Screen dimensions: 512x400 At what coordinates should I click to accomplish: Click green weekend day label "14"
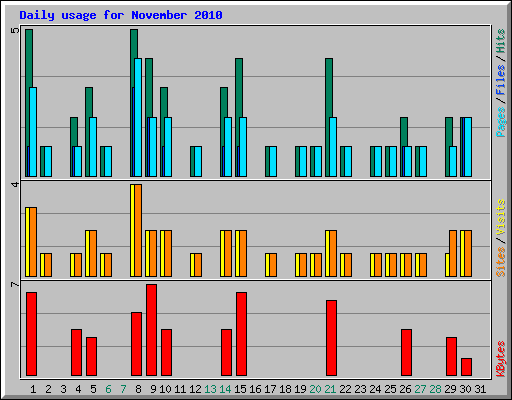point(225,389)
